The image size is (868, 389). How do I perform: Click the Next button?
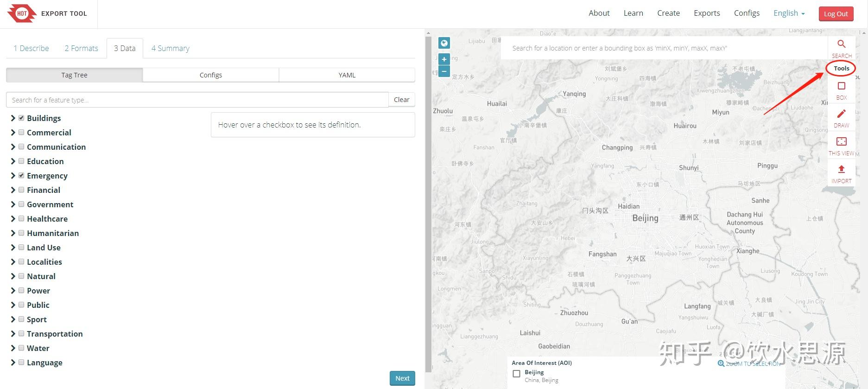point(402,378)
